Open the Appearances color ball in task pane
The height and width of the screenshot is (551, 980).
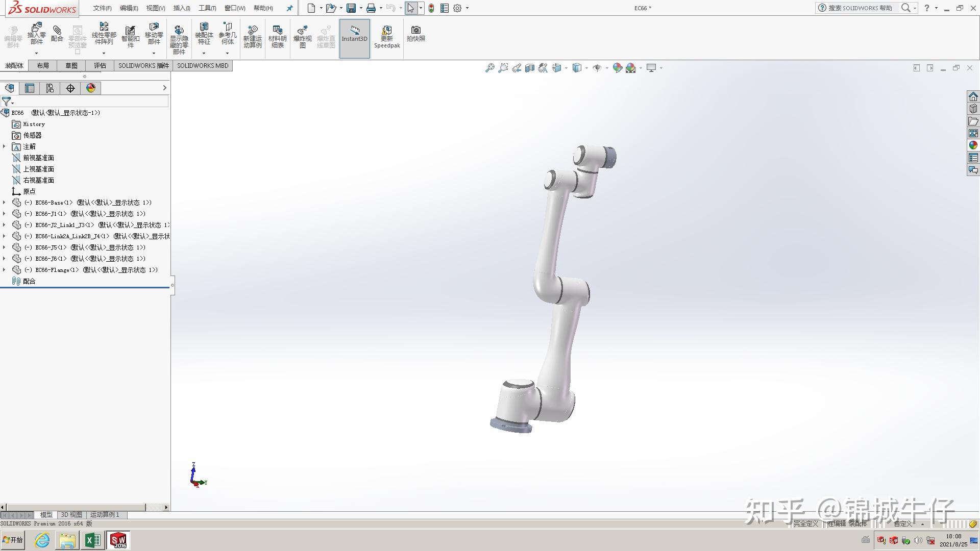click(973, 145)
